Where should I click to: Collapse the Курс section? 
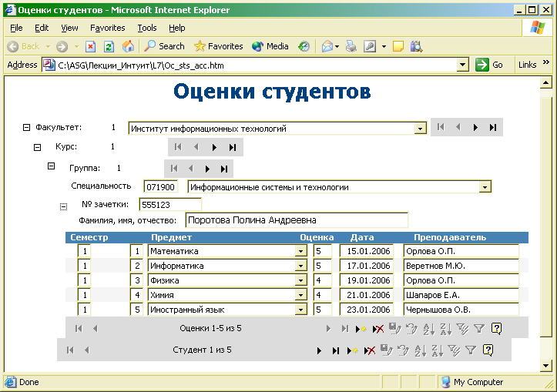(37, 147)
